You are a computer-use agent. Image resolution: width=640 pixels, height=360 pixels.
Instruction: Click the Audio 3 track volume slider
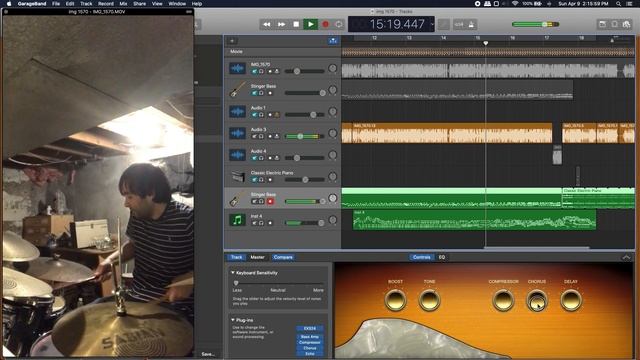[x=304, y=136]
